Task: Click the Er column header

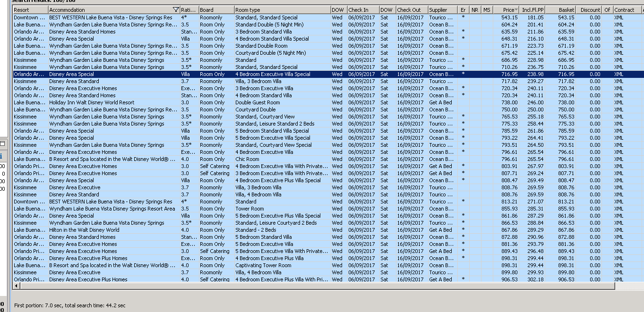Action: 464,10
